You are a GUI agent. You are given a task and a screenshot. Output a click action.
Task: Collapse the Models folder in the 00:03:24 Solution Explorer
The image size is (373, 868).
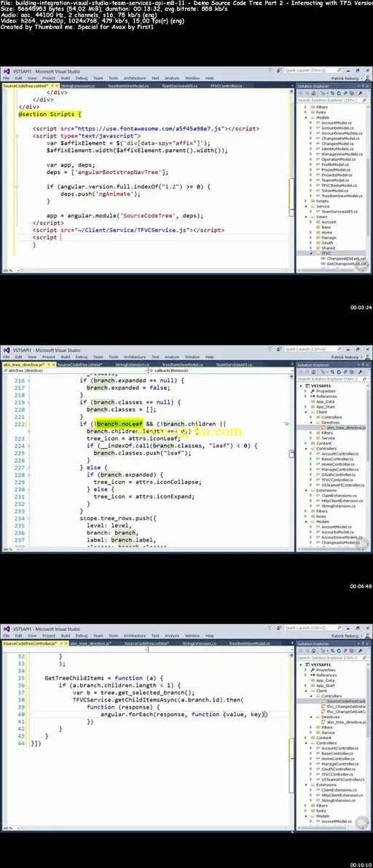point(305,118)
